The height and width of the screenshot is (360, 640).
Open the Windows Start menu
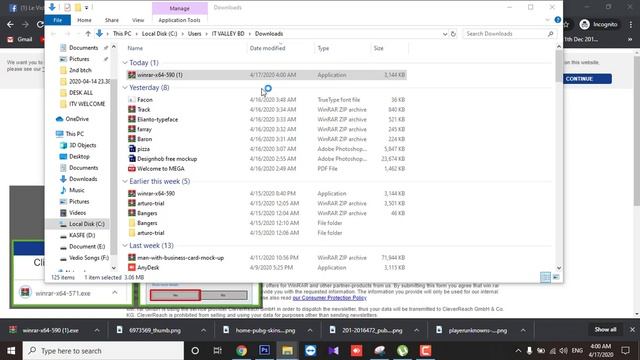pos(11,351)
